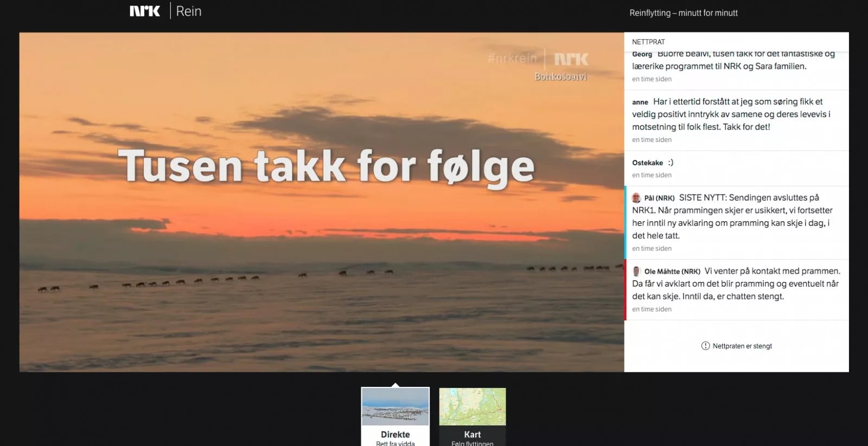This screenshot has height=446, width=868.
Task: Click the #nrkrein hashtag overlay
Action: tap(512, 59)
